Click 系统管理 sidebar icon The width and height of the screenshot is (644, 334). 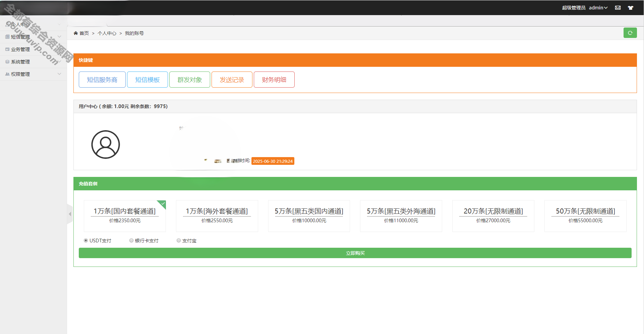click(7, 62)
